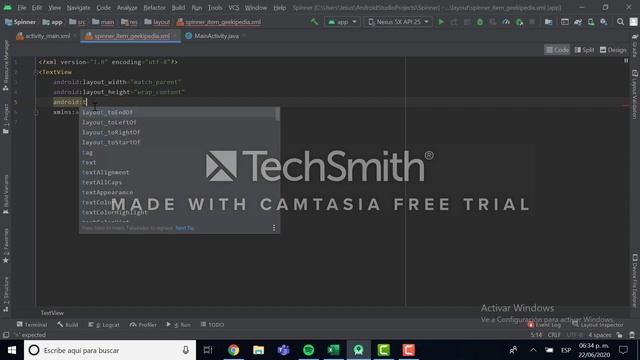Open the Logcat tool window
Screen dimensions: 640x360
[104, 324]
